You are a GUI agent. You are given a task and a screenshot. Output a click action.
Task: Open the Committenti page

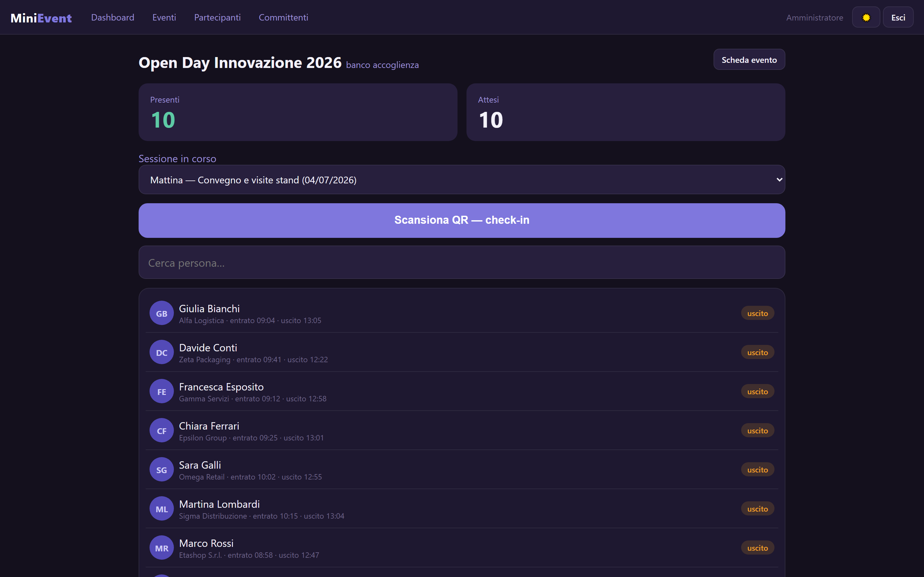(x=283, y=18)
